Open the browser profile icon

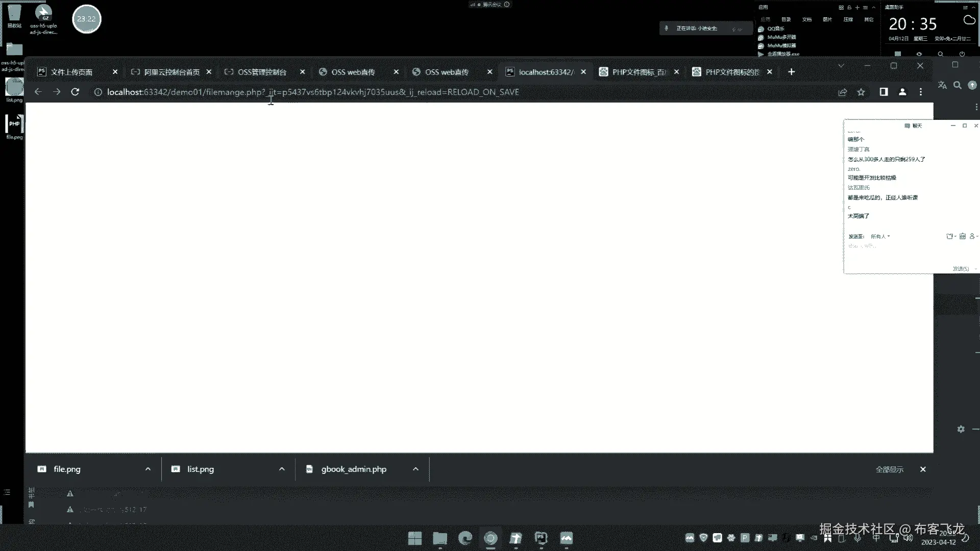[x=902, y=92]
